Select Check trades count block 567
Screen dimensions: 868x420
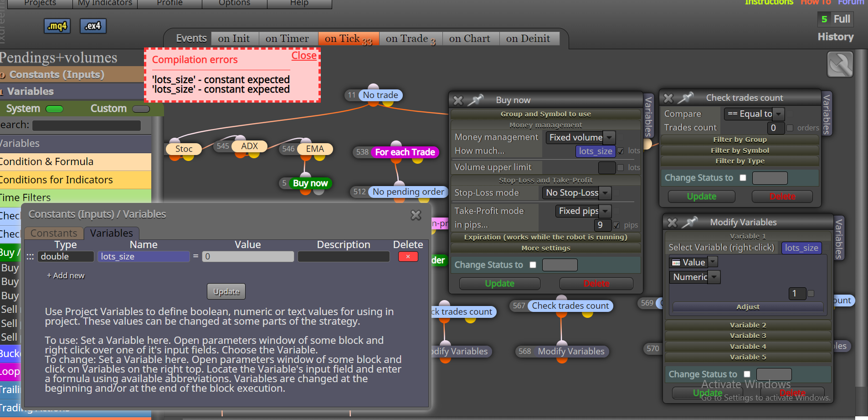[570, 306]
